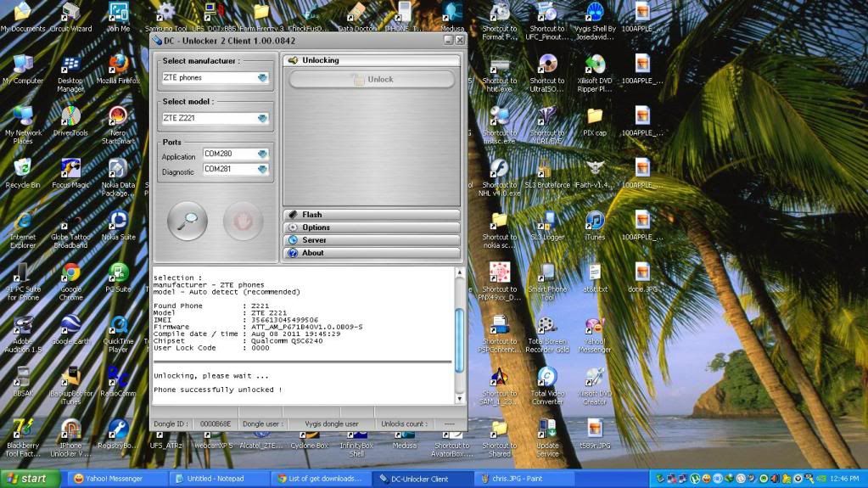The height and width of the screenshot is (488, 868).
Task: Click 'Phone successfully unlocked !' log line
Action: coord(218,390)
